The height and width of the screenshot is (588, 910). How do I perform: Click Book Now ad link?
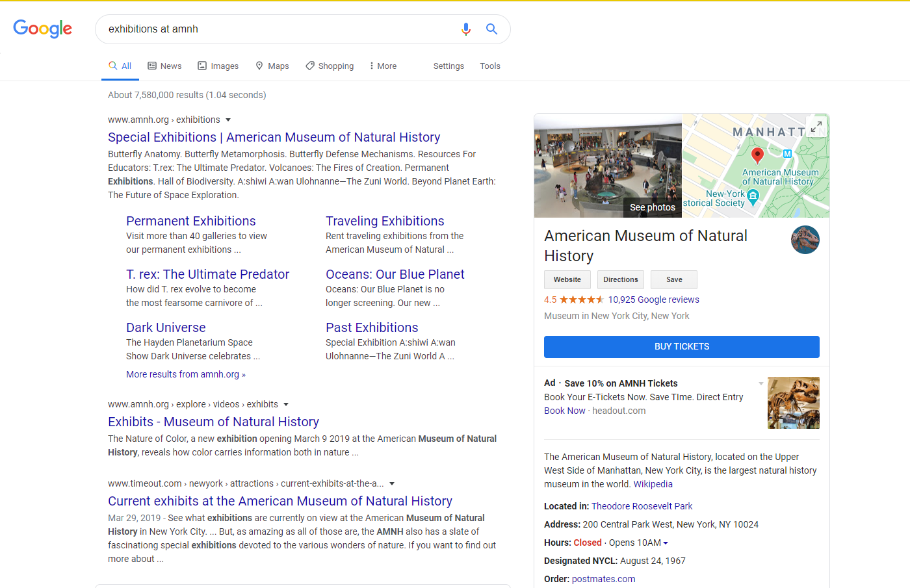coord(565,411)
